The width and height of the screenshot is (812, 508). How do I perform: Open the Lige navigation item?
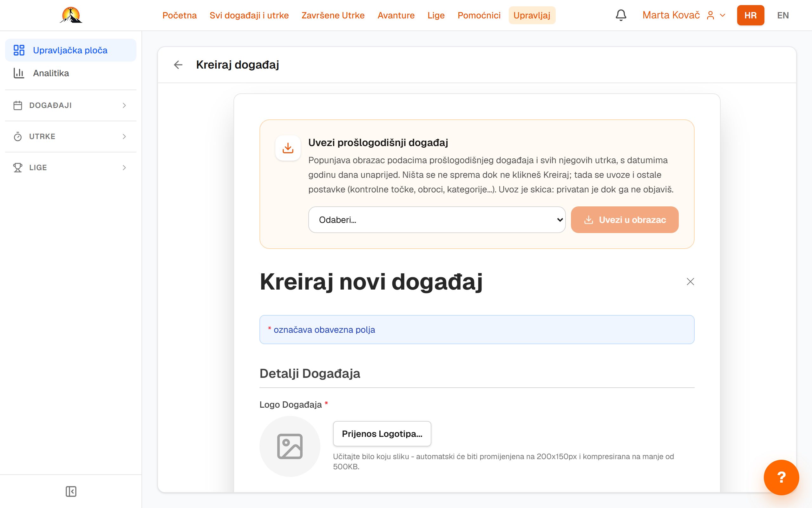[x=436, y=15]
